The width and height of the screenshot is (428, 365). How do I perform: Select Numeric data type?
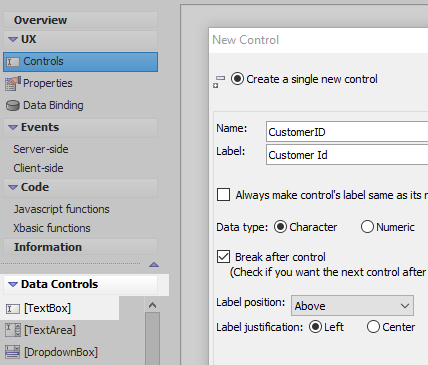point(367,227)
